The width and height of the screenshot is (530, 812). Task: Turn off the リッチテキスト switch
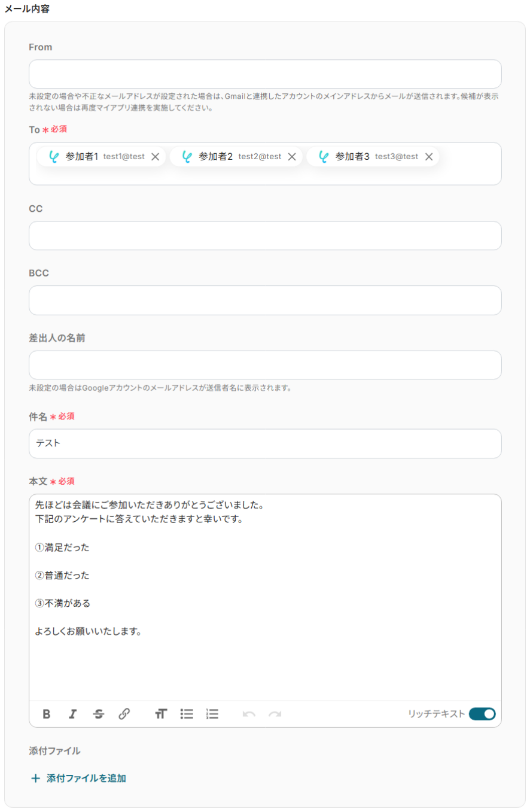482,714
